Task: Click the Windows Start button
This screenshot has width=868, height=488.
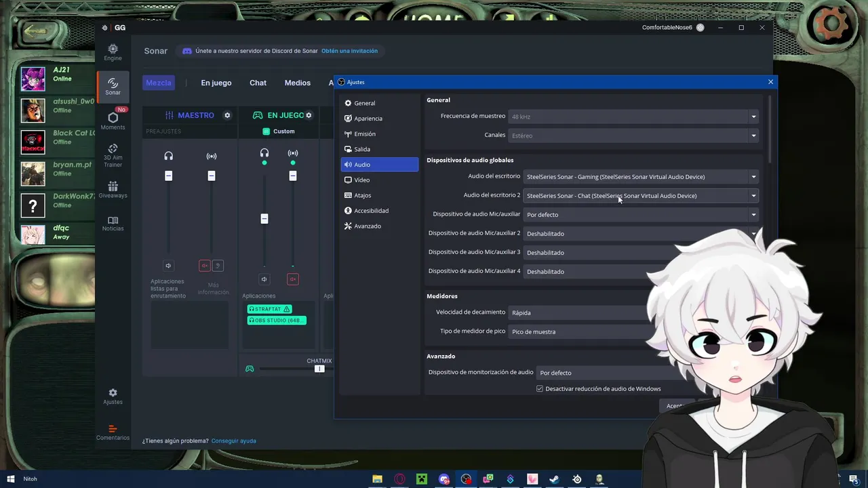Action: pyautogui.click(x=11, y=479)
